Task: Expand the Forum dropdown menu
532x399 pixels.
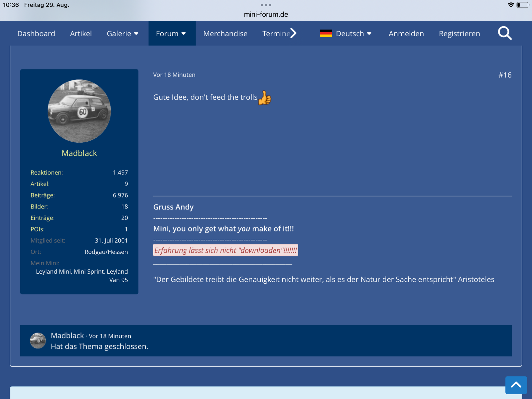Action: (171, 34)
